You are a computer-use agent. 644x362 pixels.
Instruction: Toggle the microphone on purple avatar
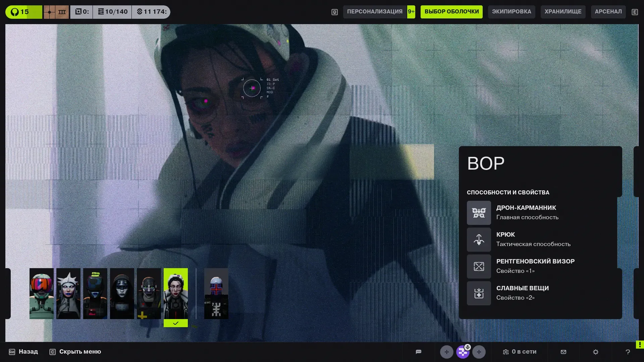468,347
